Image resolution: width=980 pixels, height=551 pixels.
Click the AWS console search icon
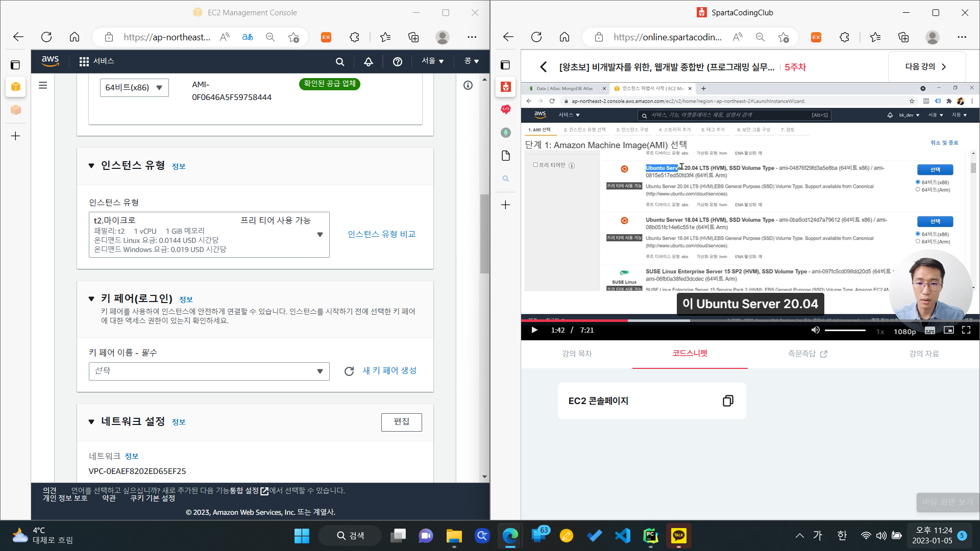[340, 62]
